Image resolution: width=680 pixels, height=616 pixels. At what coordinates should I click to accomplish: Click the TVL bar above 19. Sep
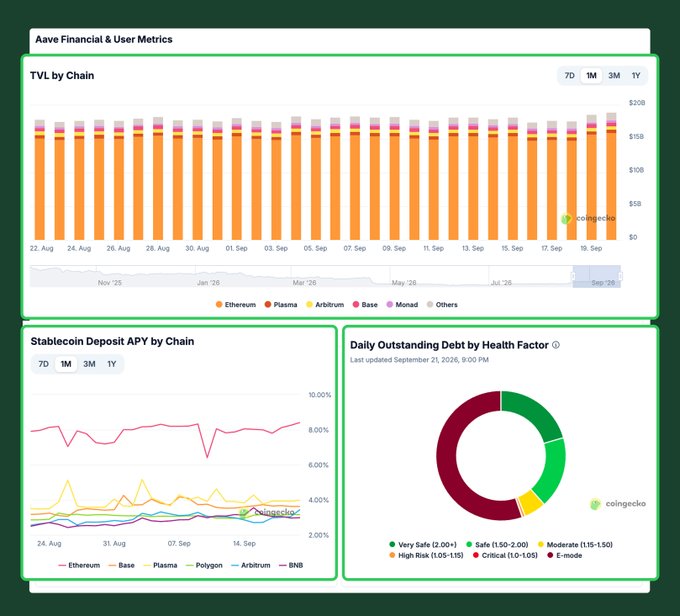click(592, 177)
